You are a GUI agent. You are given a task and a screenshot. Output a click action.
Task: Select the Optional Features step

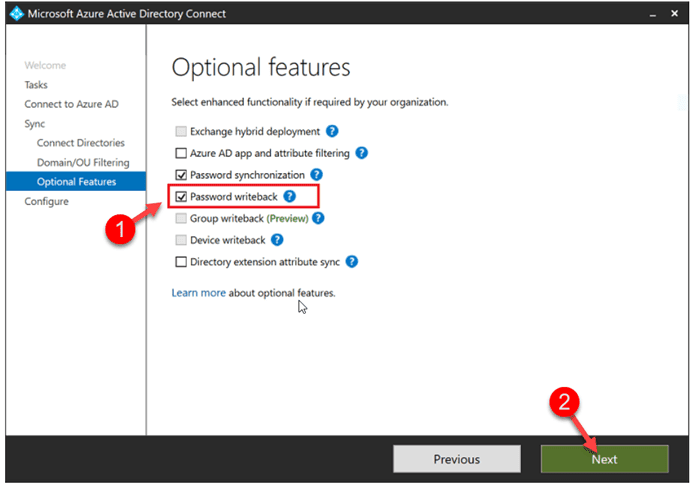click(76, 182)
